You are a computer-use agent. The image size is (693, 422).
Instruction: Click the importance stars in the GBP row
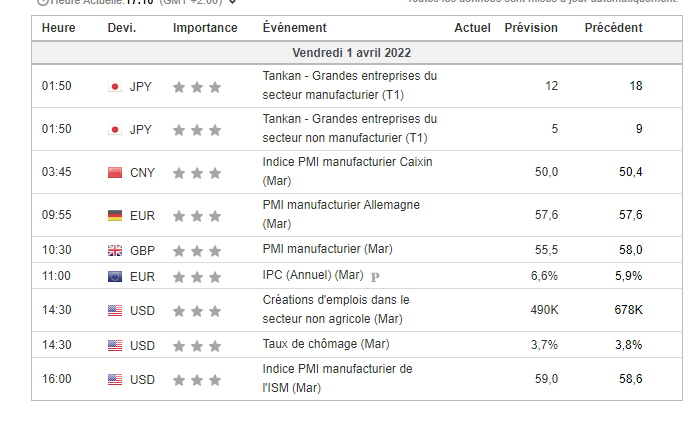[x=197, y=250]
